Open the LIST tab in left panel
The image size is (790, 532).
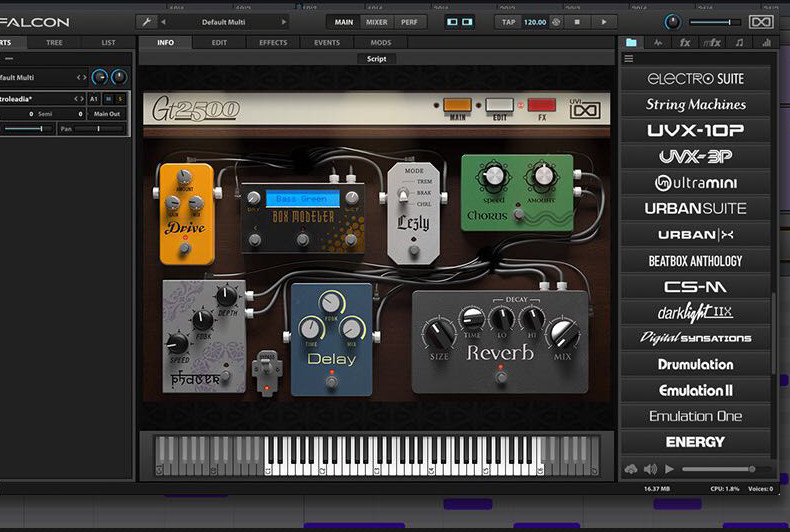108,43
